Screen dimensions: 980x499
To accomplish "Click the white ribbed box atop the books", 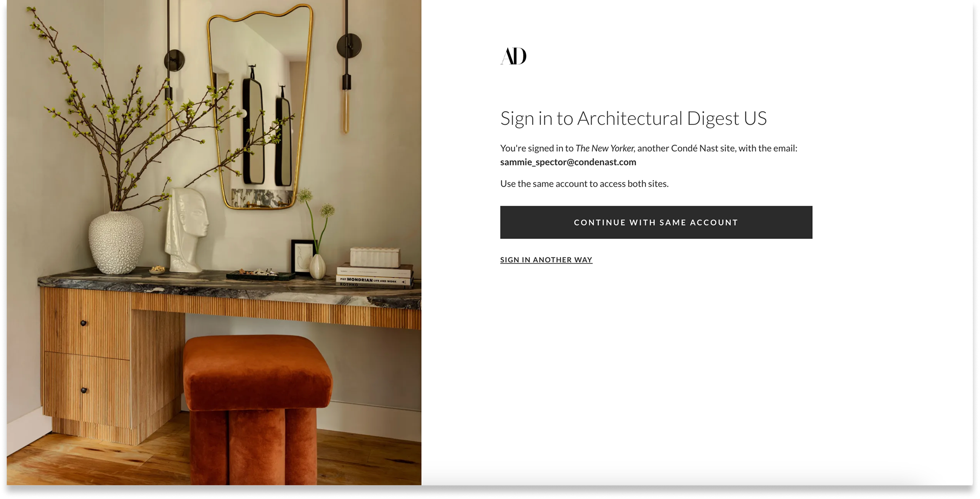I will [x=375, y=257].
